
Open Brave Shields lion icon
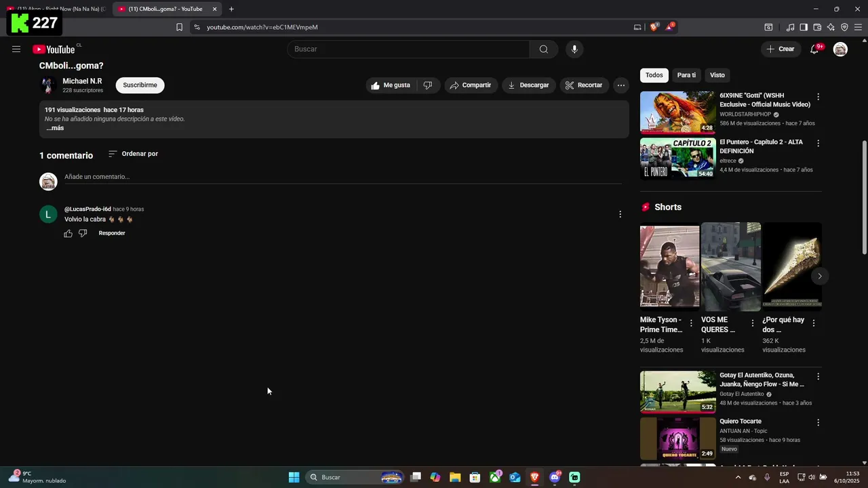point(654,27)
